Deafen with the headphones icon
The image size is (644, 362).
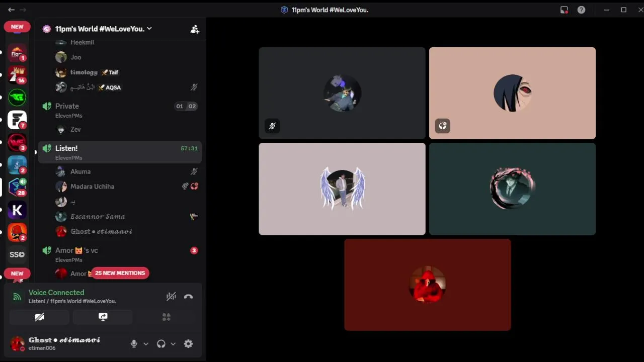point(161,344)
